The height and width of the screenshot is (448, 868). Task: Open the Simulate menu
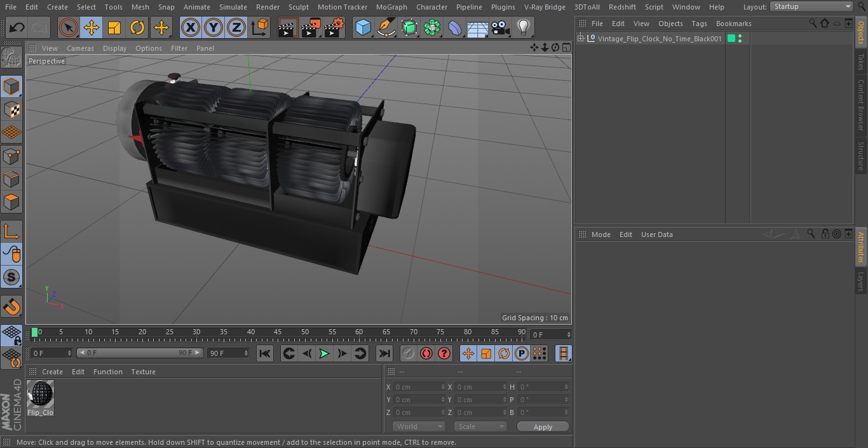(x=233, y=7)
